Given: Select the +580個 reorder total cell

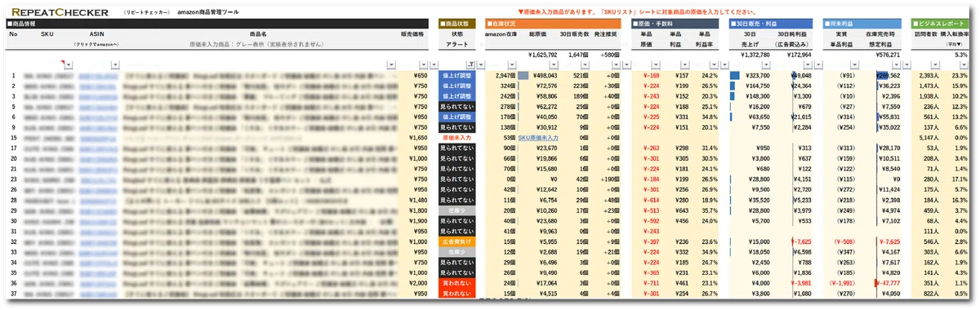Looking at the screenshot, I should pos(610,55).
